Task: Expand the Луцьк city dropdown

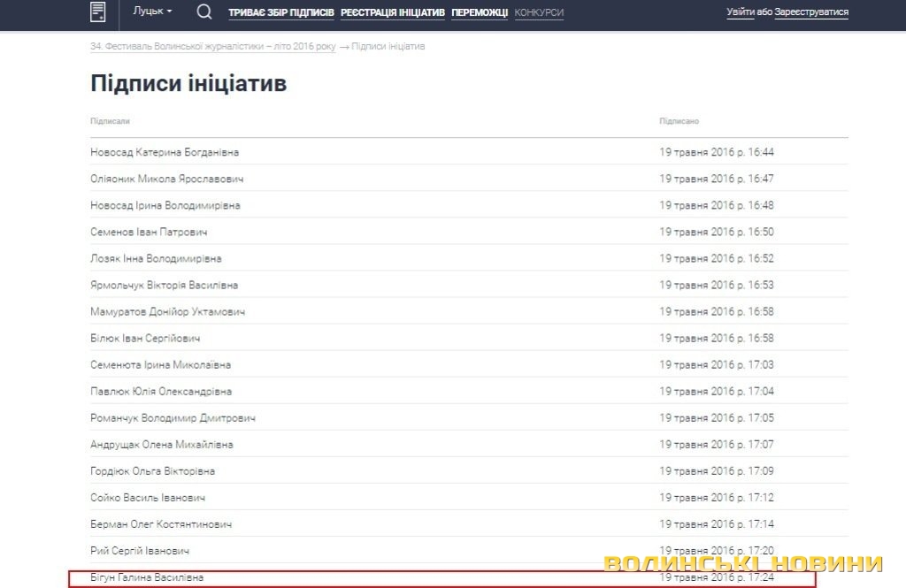Action: (x=152, y=12)
